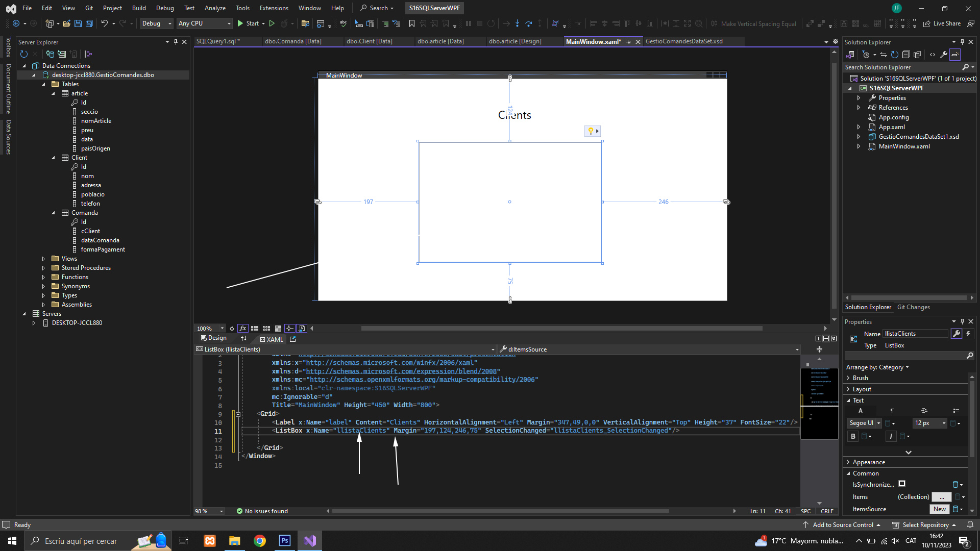Toggle the Italic text button

pos(891,436)
